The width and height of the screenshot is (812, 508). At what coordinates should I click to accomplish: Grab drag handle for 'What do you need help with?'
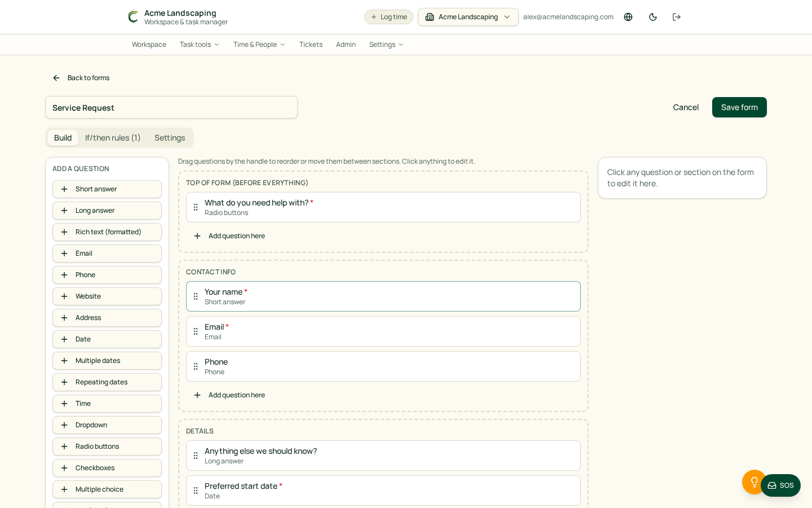(x=196, y=207)
